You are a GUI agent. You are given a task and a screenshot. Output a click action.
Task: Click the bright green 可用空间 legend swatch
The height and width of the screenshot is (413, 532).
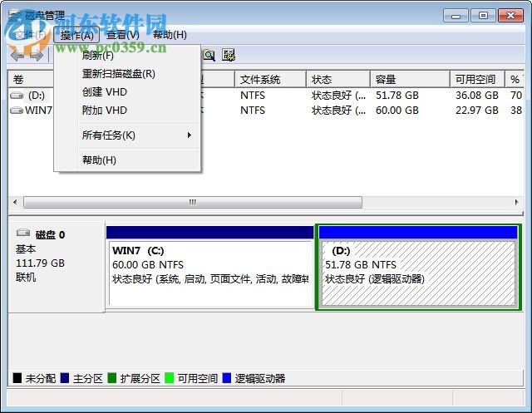tap(169, 378)
